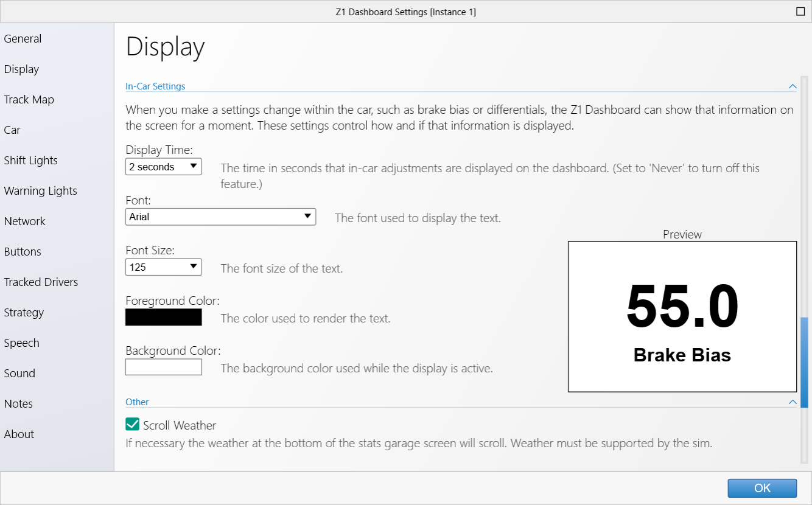
Task: Switch to Speech settings
Action: (21, 343)
